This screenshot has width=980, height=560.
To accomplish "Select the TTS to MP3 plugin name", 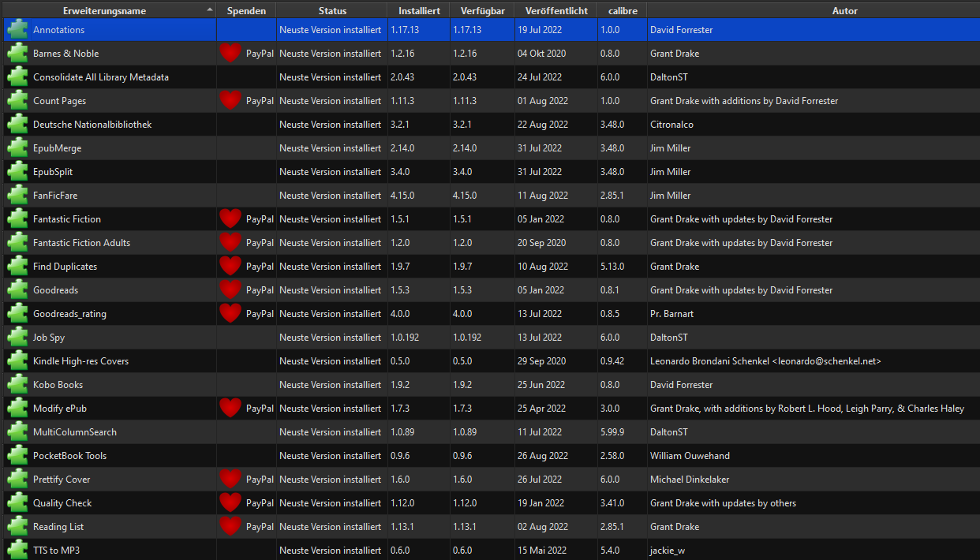I will pos(56,551).
